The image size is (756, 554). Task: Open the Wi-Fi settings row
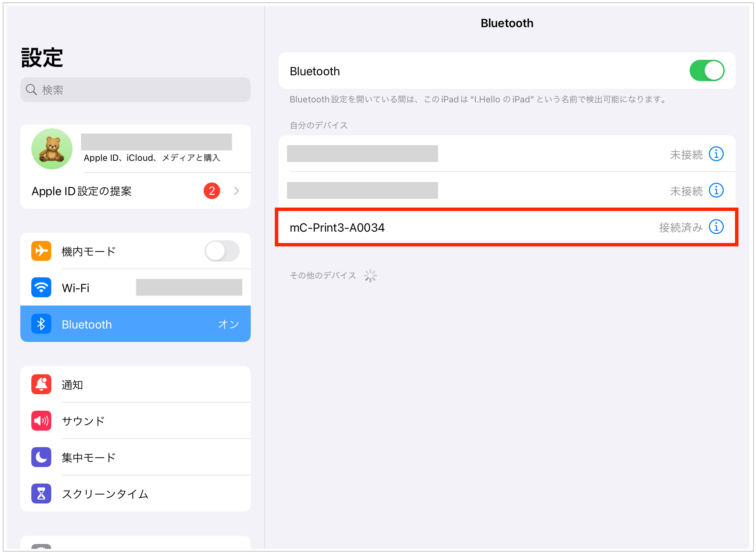pyautogui.click(x=136, y=287)
